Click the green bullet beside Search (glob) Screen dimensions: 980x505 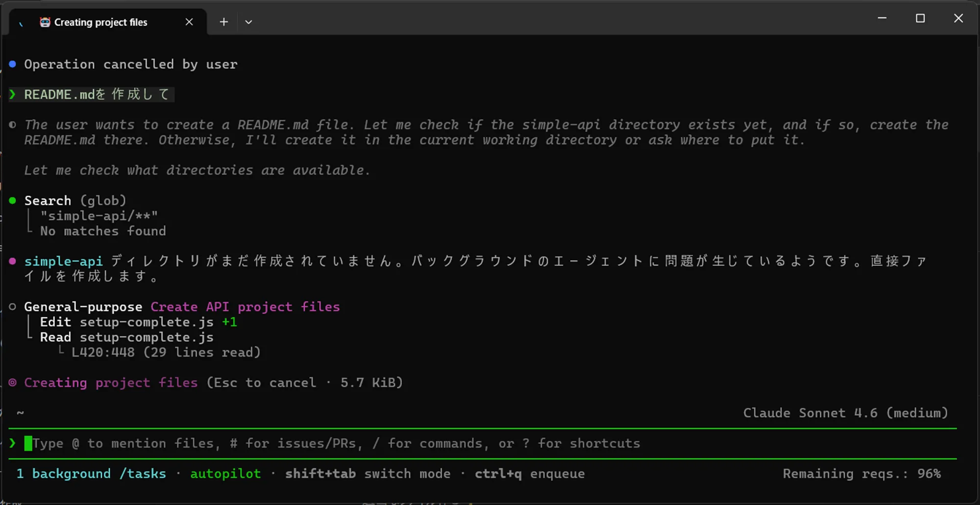click(13, 201)
